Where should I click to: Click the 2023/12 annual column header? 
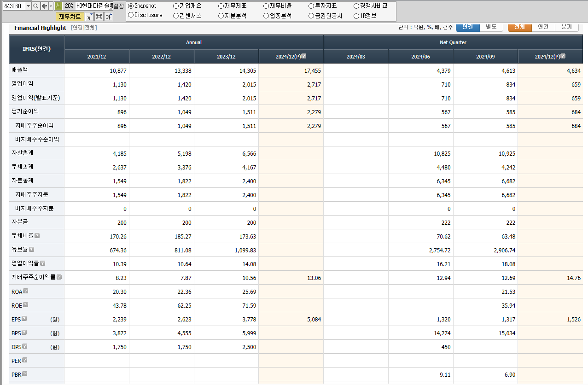pyautogui.click(x=227, y=57)
